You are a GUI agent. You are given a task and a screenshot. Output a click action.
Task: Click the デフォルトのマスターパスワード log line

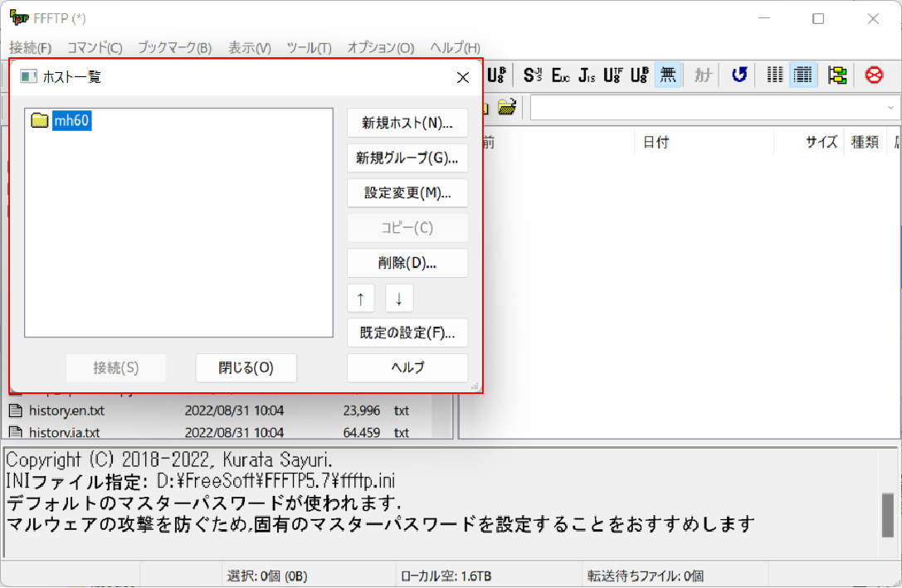[x=203, y=503]
